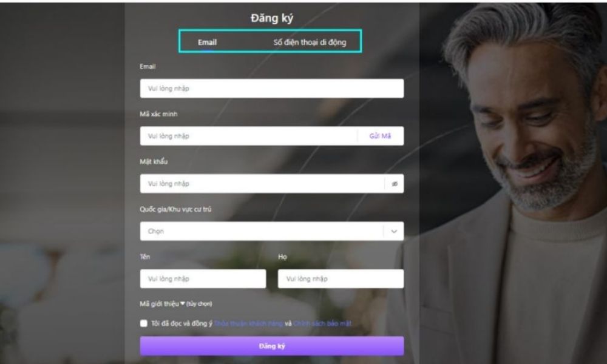Click the Chọn placeholder in country field

click(155, 231)
